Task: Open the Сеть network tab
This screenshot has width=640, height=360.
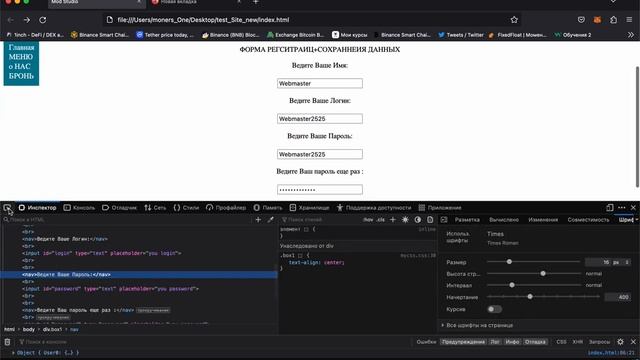Action: click(155, 208)
